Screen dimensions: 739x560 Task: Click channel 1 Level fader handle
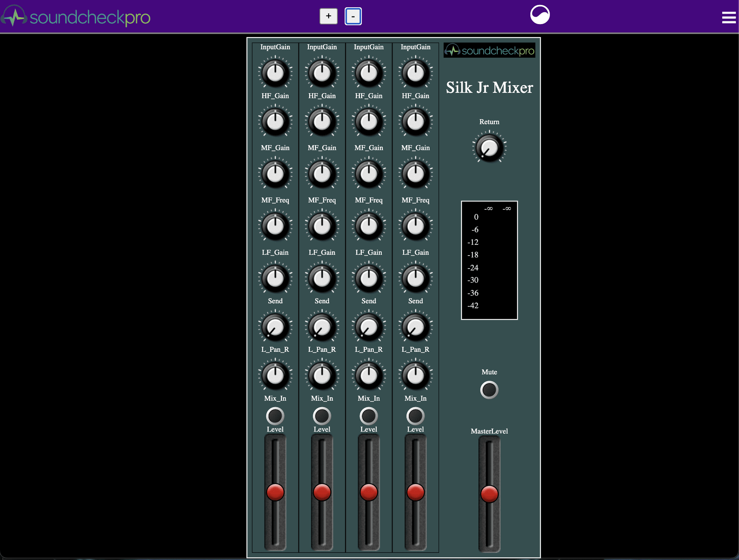point(275,492)
